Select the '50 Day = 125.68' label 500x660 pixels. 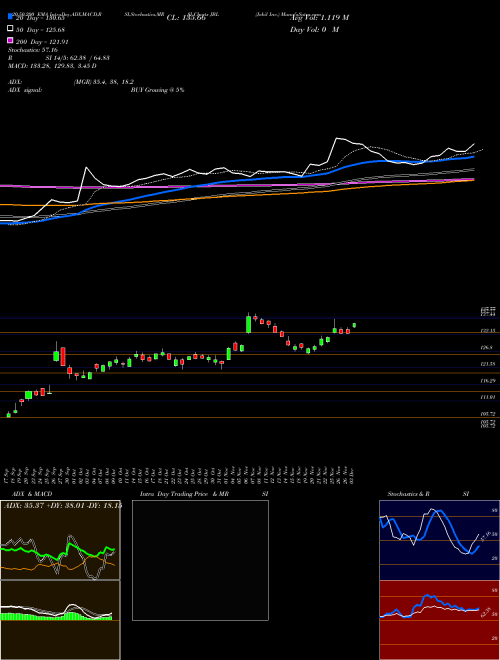coord(40,30)
